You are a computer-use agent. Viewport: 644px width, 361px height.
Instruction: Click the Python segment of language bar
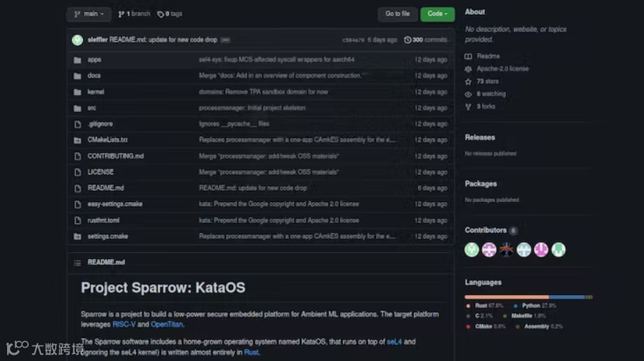(567, 297)
